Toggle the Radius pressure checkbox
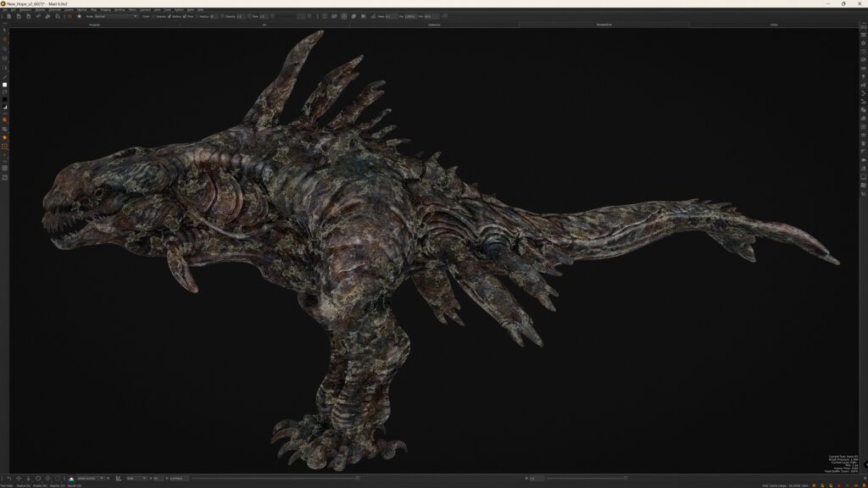Screen dimensions: 868x488 click(x=170, y=16)
